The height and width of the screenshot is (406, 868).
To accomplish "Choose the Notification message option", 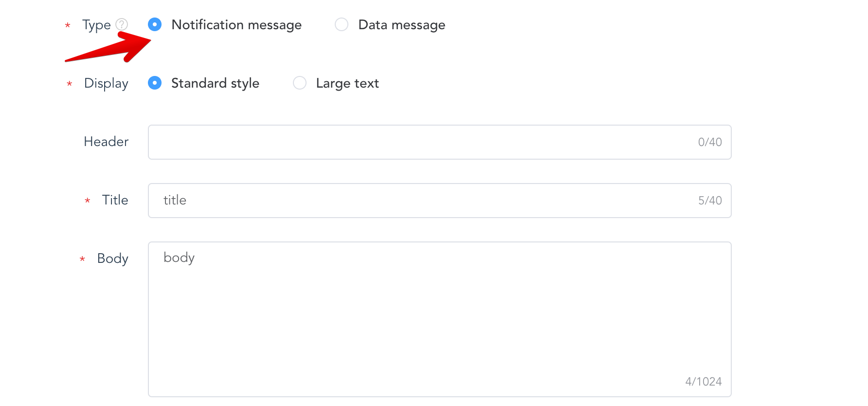I will point(154,24).
